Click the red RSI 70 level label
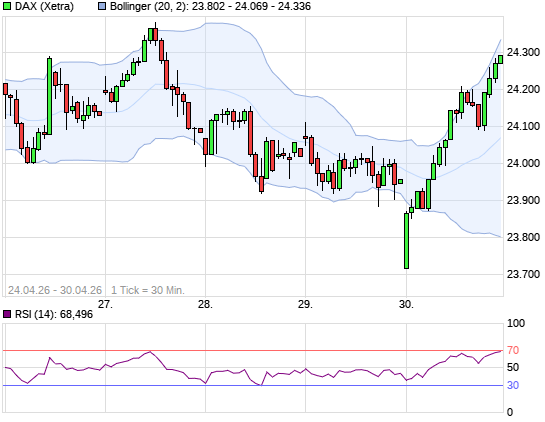The image size is (545, 422). (x=513, y=350)
